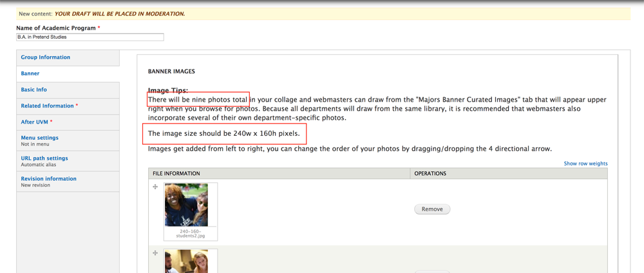Screen dimensions: 644x273
Task: Click the BANNER IMAGES heading
Action: coord(171,71)
